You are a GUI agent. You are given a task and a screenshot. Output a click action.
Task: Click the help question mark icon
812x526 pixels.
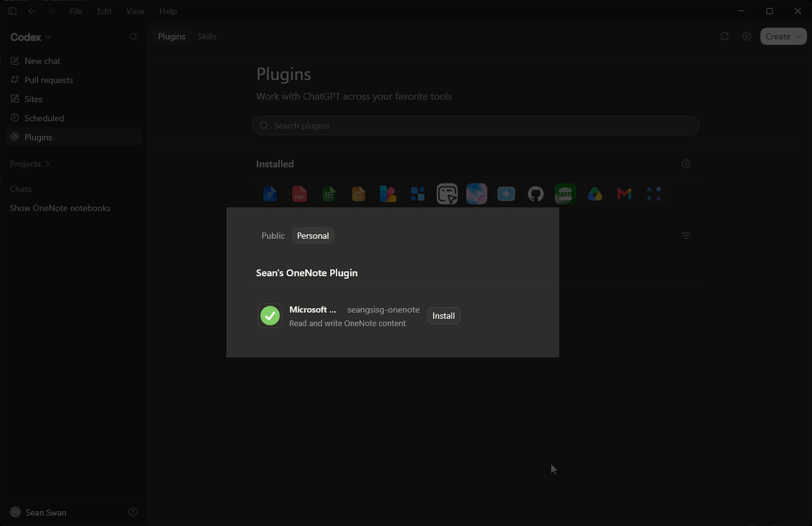pyautogui.click(x=133, y=512)
